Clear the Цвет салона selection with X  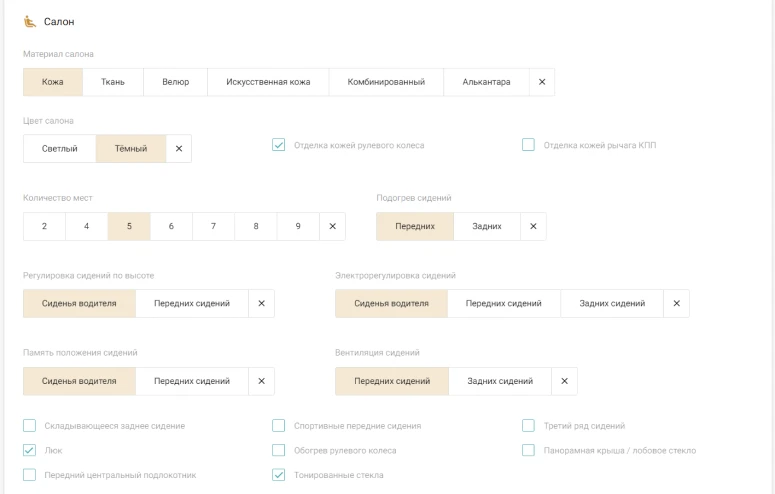click(x=178, y=149)
